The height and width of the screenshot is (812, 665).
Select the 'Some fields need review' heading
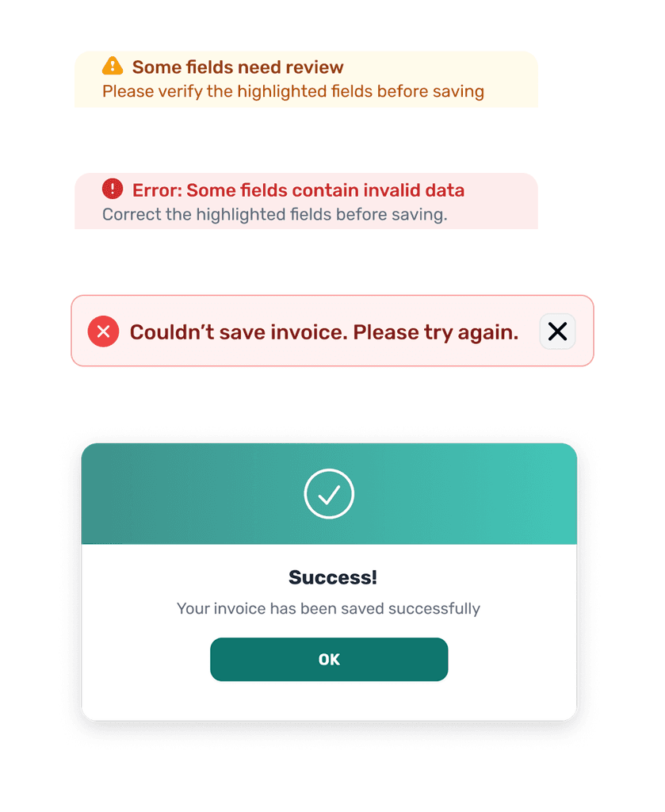pyautogui.click(x=236, y=67)
